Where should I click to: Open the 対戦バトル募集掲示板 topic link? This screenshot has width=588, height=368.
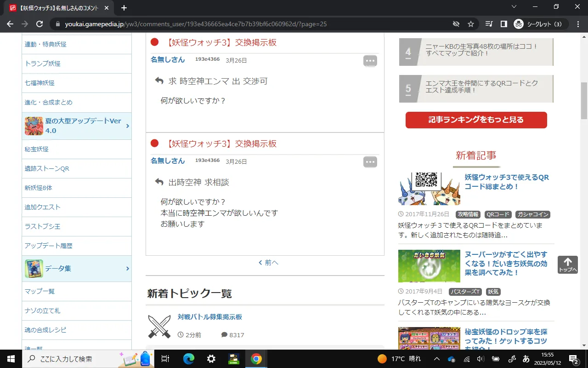210,317
